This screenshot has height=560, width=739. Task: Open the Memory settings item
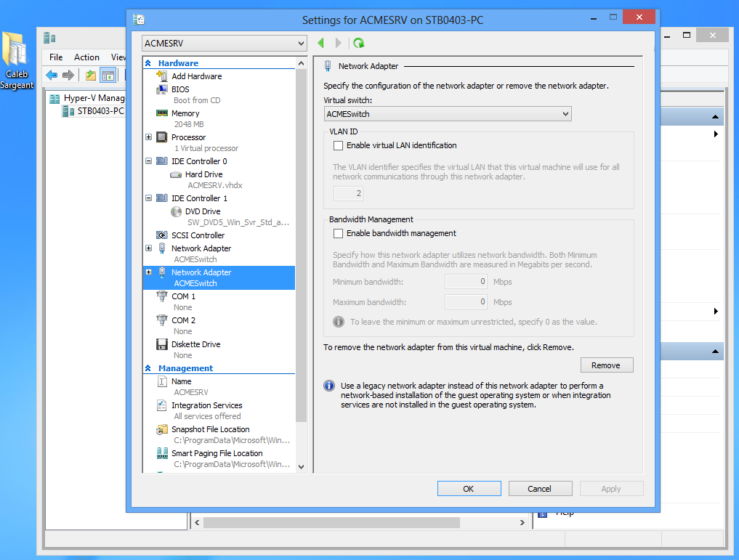[185, 113]
